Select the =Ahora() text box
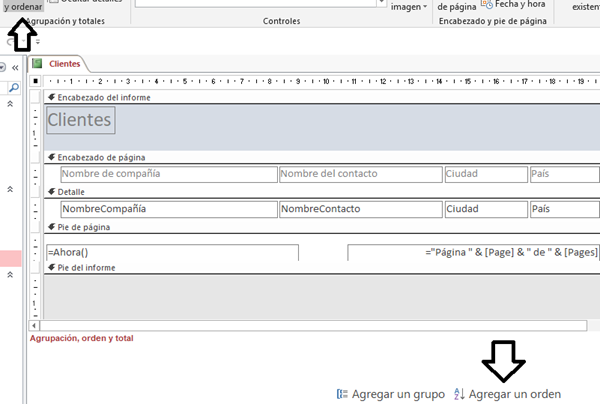600x404 pixels. [172, 252]
